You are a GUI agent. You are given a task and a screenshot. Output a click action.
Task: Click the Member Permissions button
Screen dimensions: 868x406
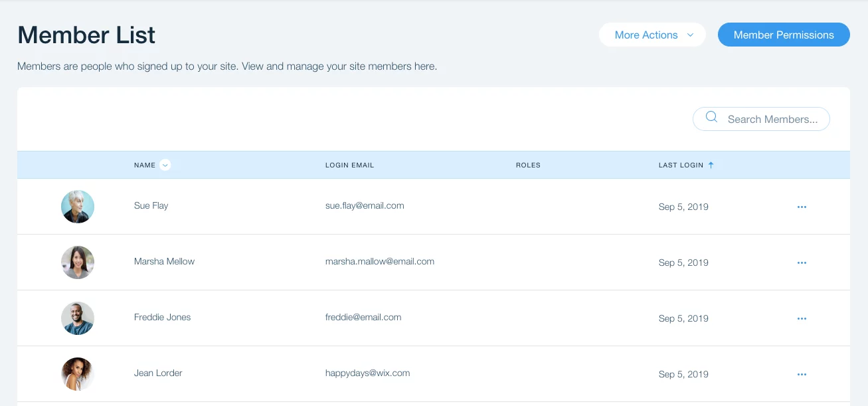[784, 35]
